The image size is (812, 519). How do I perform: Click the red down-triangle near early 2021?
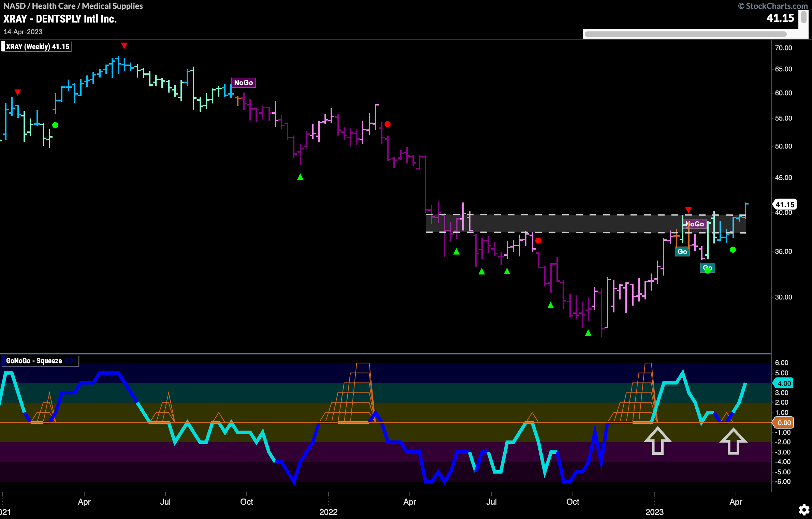coord(18,92)
